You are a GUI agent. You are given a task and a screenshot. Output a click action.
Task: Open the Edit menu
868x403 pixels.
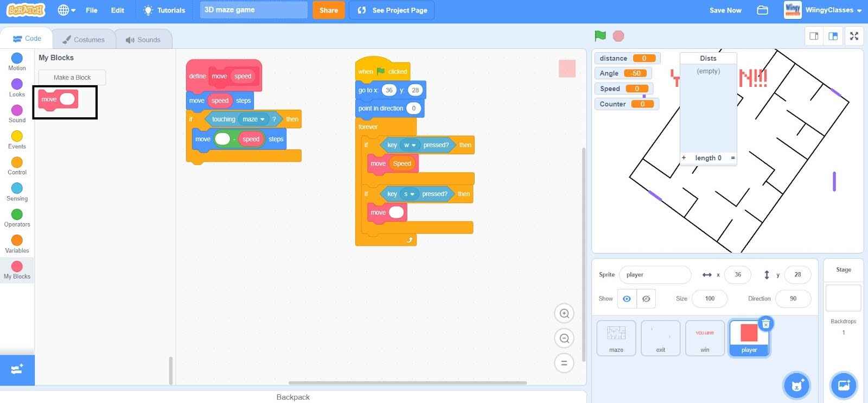coord(117,10)
